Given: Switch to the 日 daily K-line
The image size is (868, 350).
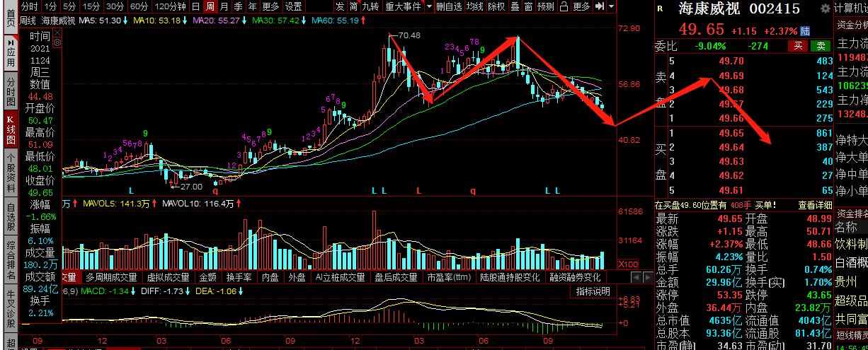Looking at the screenshot, I should [x=196, y=6].
